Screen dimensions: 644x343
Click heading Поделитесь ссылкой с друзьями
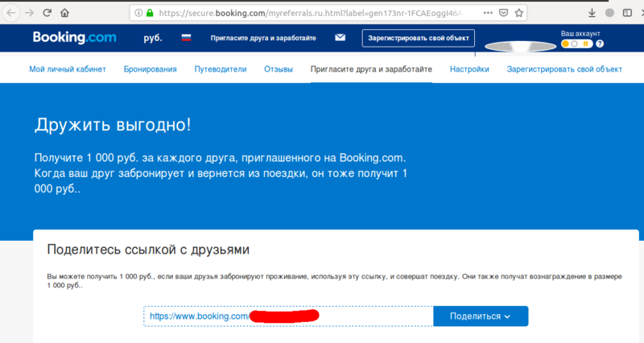click(x=148, y=250)
